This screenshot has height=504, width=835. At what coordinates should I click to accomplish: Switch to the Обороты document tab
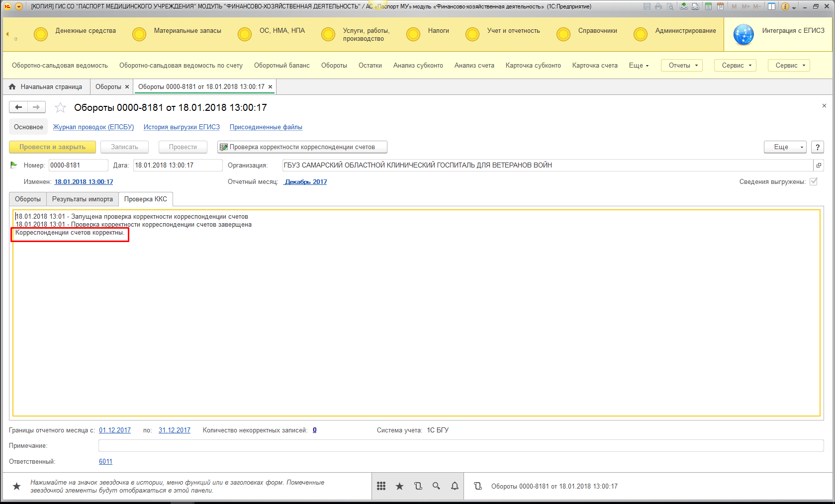[108, 87]
